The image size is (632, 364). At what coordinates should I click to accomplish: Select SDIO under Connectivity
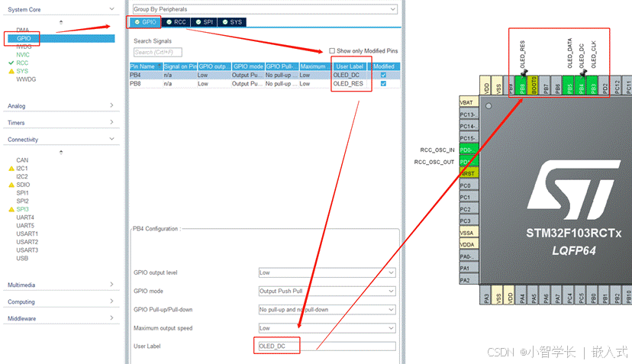point(23,185)
